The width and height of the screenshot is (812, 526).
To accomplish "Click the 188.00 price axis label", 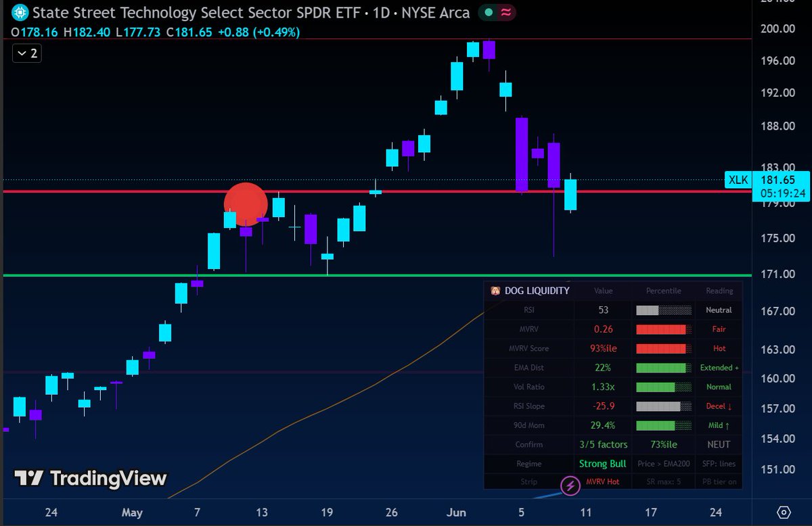I will pyautogui.click(x=777, y=126).
